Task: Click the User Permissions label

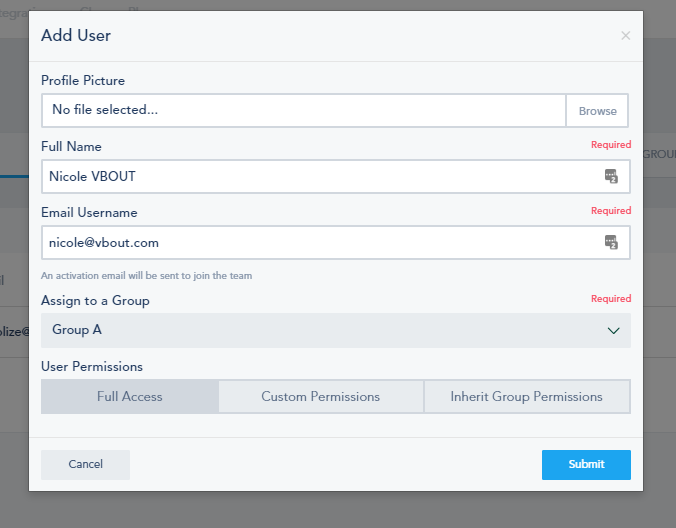Action: (x=92, y=366)
